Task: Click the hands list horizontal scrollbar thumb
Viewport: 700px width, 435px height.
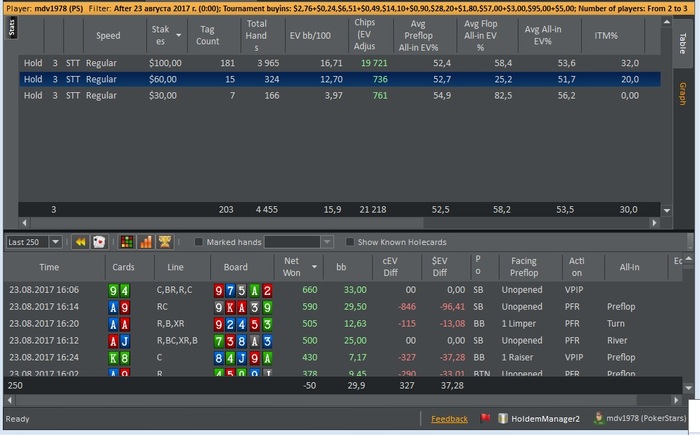Action: [x=326, y=400]
